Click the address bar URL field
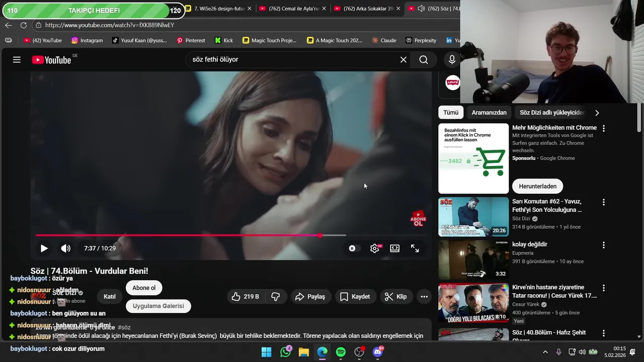This screenshot has width=644, height=362. [247, 25]
